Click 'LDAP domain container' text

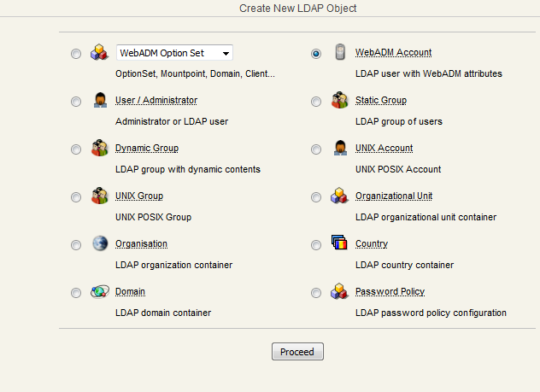point(163,313)
